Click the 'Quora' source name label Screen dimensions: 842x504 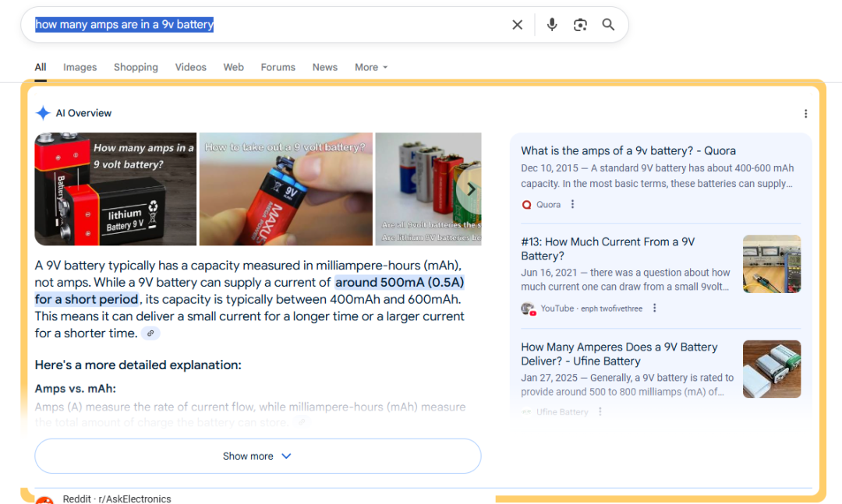548,205
